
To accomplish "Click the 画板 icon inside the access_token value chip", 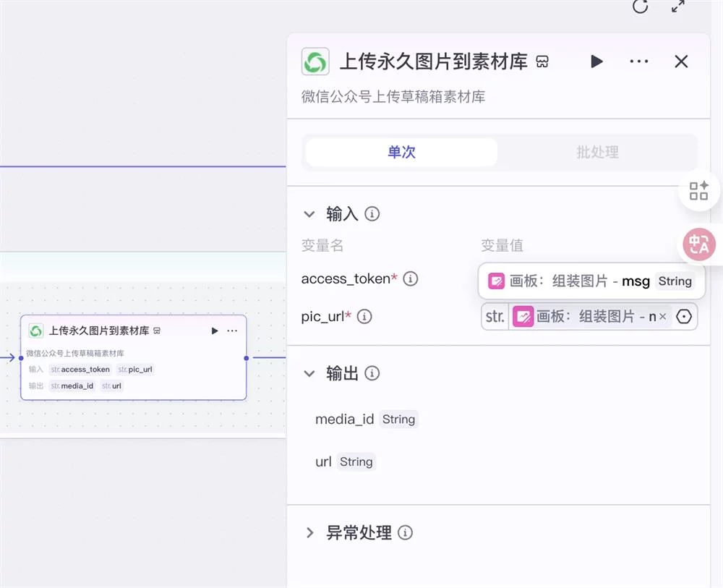I will [497, 281].
